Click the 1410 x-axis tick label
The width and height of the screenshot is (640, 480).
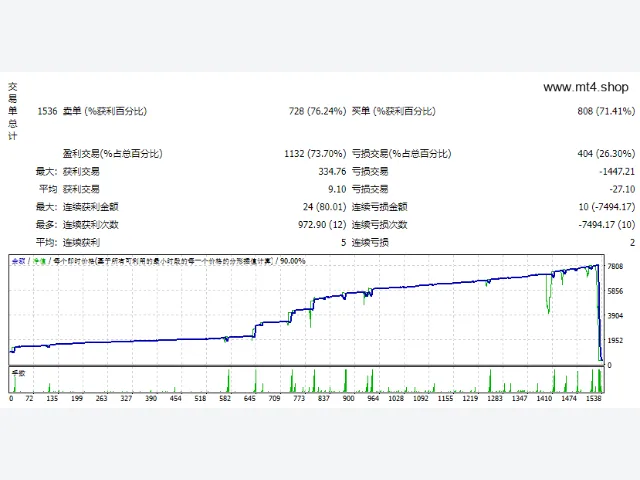tap(544, 398)
